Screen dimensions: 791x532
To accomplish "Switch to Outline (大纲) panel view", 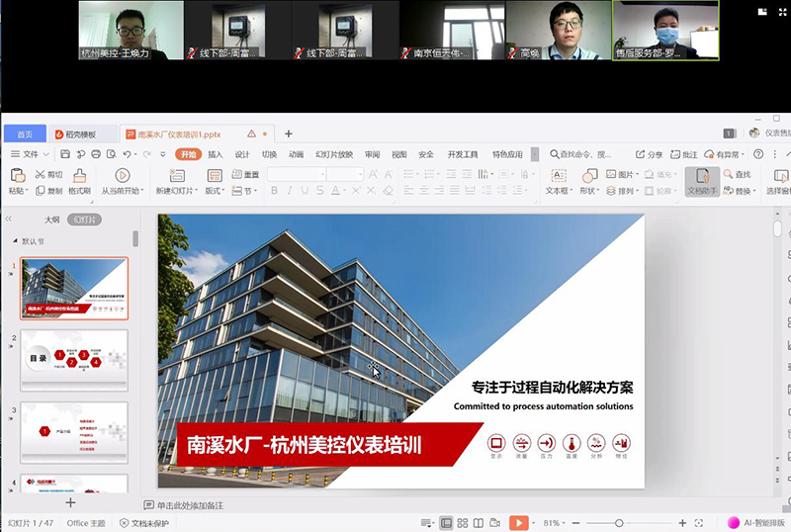I will (x=51, y=220).
